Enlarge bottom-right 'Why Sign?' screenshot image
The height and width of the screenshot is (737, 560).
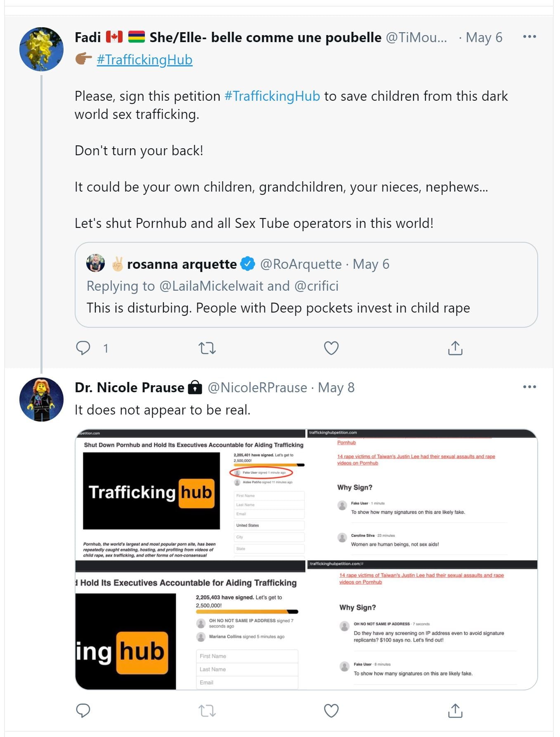pos(422,626)
